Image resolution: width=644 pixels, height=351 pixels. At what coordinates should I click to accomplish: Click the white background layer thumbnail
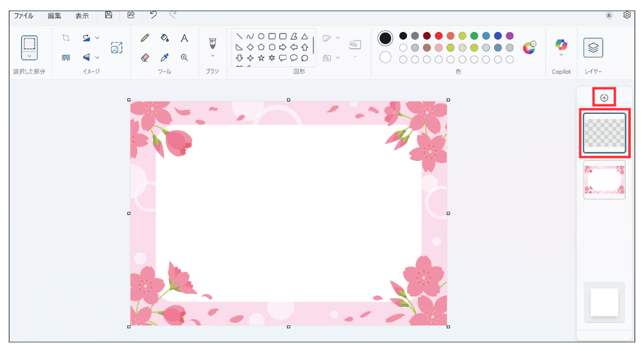click(604, 303)
